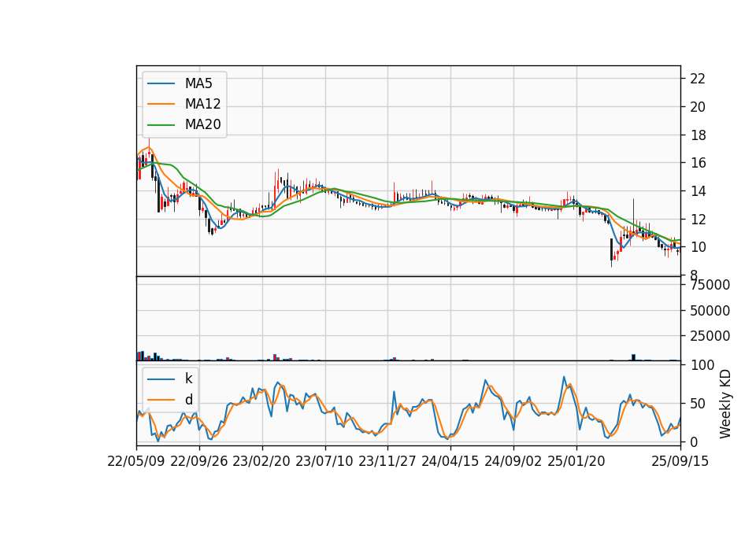This screenshot has width=756, height=543.
Task: Click the price axis value 22
Action: pos(698,79)
